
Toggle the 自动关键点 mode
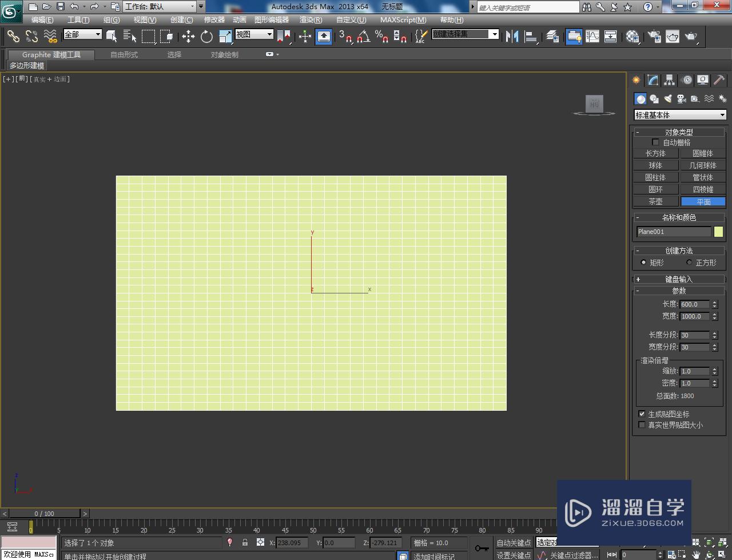514,543
